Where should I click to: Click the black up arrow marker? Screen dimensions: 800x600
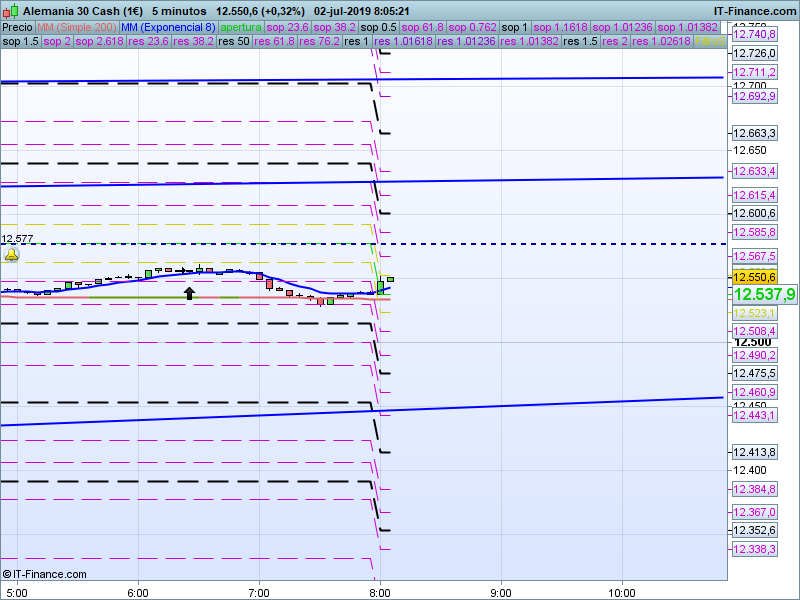tap(189, 293)
